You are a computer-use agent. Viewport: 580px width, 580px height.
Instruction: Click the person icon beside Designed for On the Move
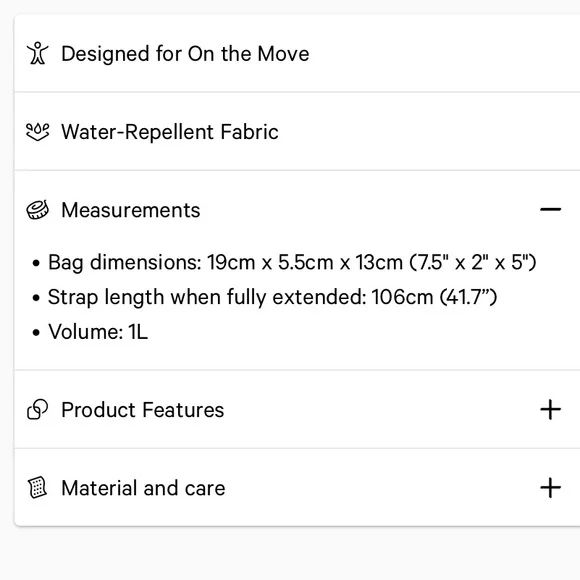pyautogui.click(x=37, y=53)
